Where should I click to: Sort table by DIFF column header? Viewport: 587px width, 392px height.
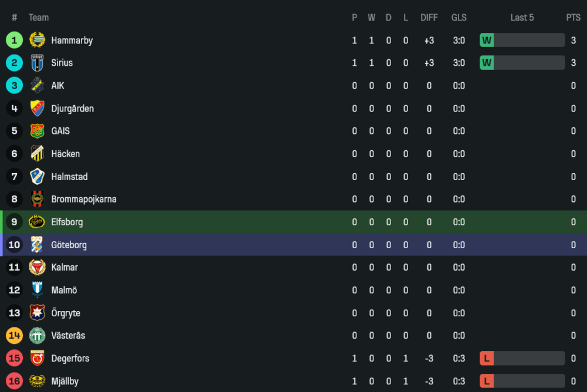[x=429, y=18]
